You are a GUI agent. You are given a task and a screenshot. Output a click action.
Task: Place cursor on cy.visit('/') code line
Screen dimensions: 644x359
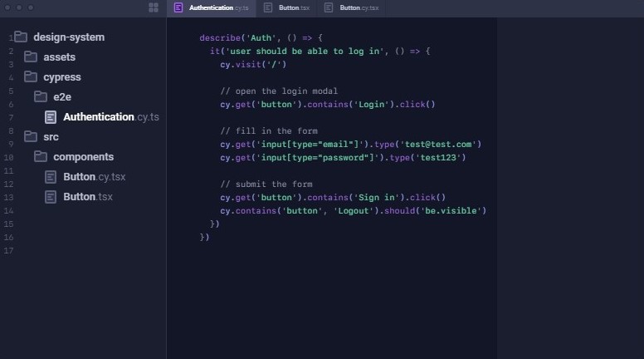tap(253, 65)
